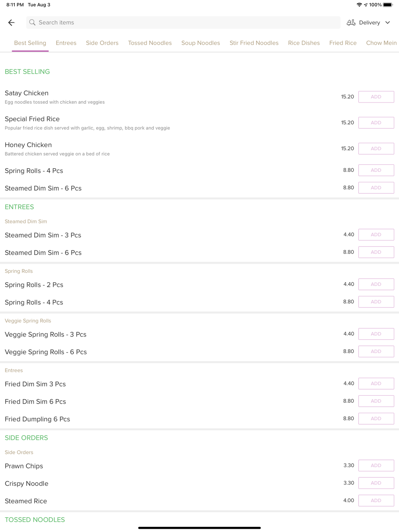This screenshot has height=532, width=399.
Task: Add Satay Chicken to the order
Action: pos(376,97)
